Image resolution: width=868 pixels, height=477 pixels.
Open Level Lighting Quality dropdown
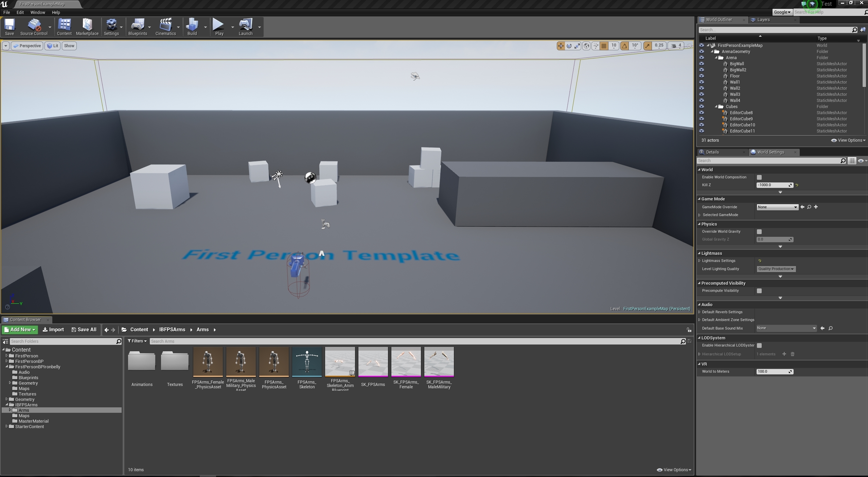776,269
